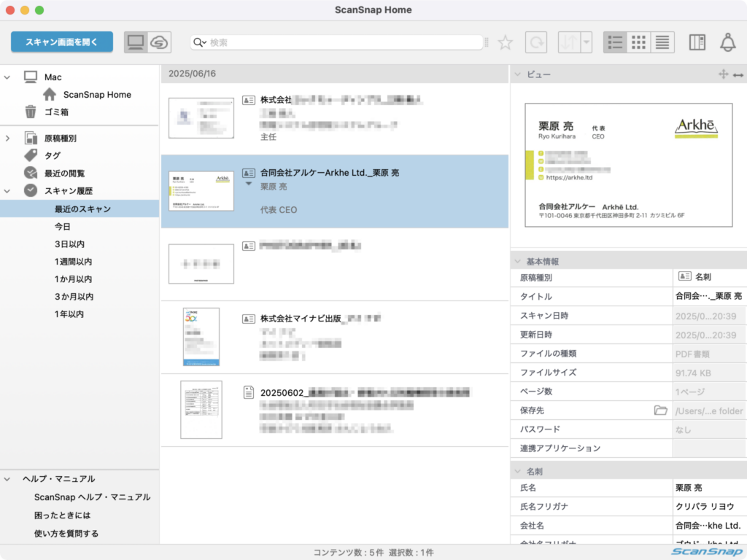The height and width of the screenshot is (560, 747).
Task: Switch to cloud view toggle
Action: pyautogui.click(x=159, y=42)
